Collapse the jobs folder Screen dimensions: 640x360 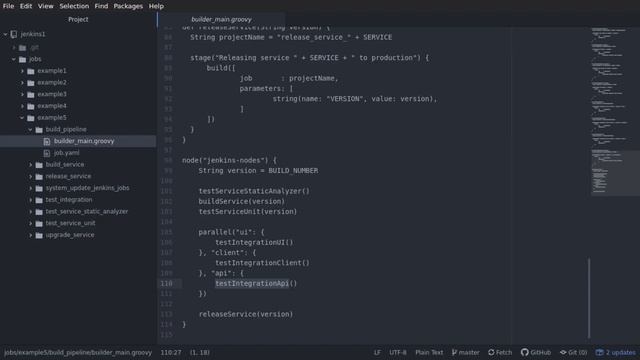[14, 59]
